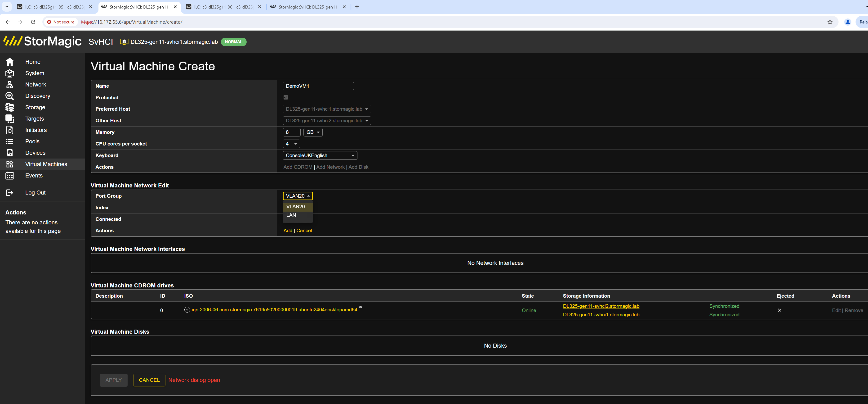Click the APPLY button

point(114,380)
